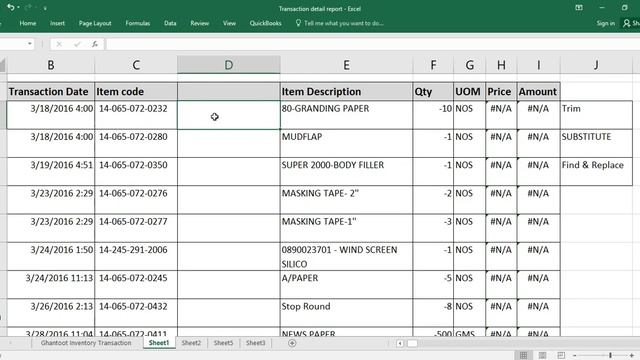The width and height of the screenshot is (640, 360).
Task: Switch to Normal view icon
Action: [523, 355]
